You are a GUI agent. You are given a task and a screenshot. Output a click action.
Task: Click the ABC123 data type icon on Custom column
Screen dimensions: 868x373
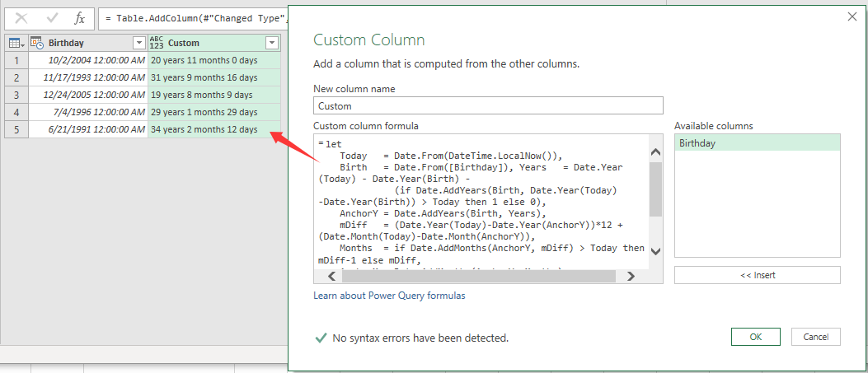pyautogui.click(x=157, y=43)
